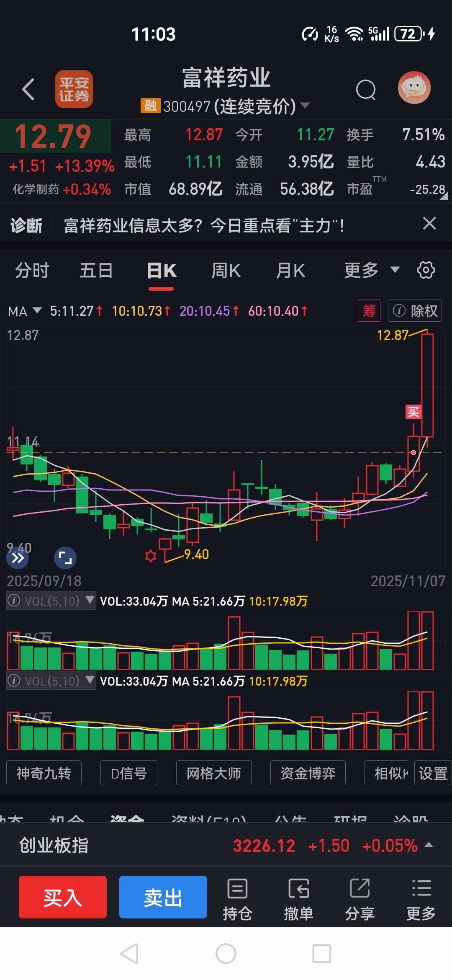Select the 月K tab
This screenshot has height=980, width=452.
click(x=290, y=270)
